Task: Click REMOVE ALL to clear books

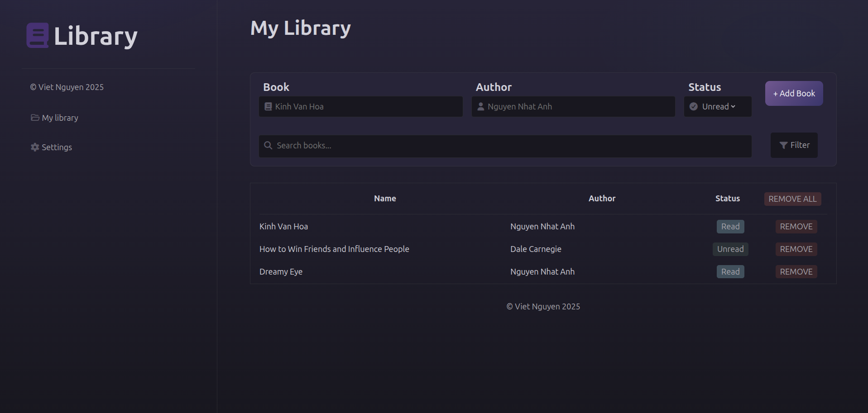Action: (x=792, y=199)
